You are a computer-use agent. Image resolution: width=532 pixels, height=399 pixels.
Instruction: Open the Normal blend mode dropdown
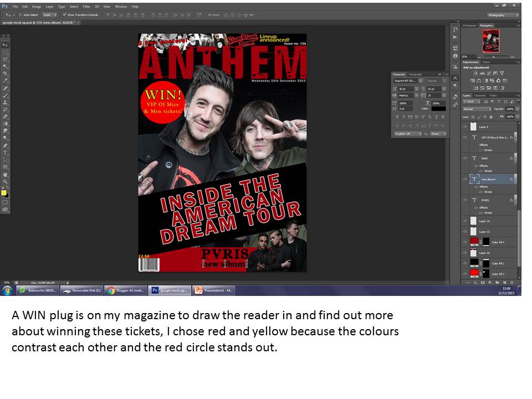click(x=477, y=109)
